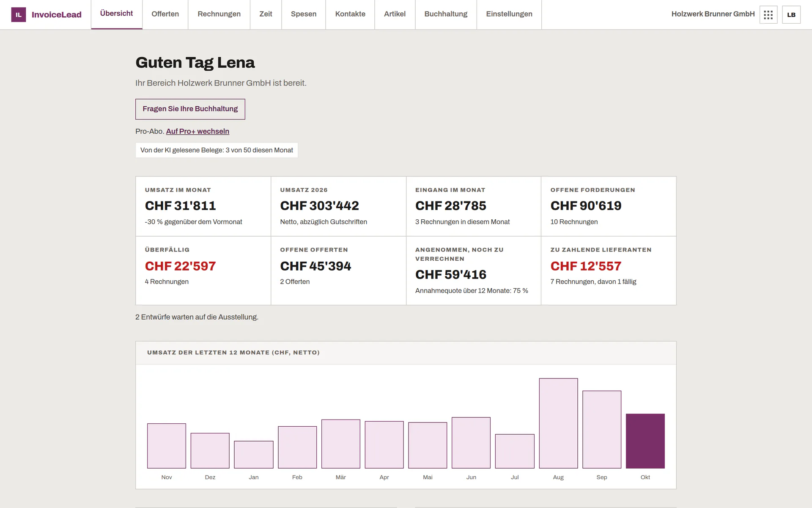Open the Kontakte tab
This screenshot has width=812, height=508.
point(350,14)
